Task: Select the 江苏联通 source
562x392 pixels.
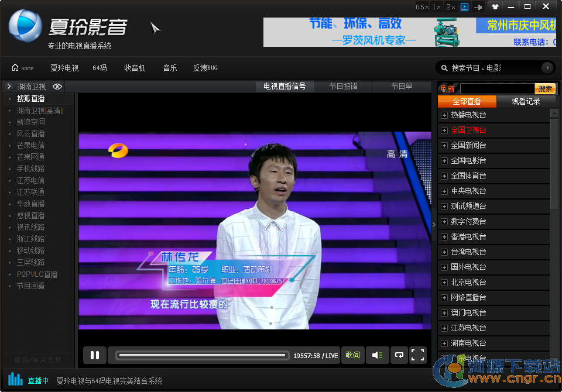Action: [x=31, y=192]
